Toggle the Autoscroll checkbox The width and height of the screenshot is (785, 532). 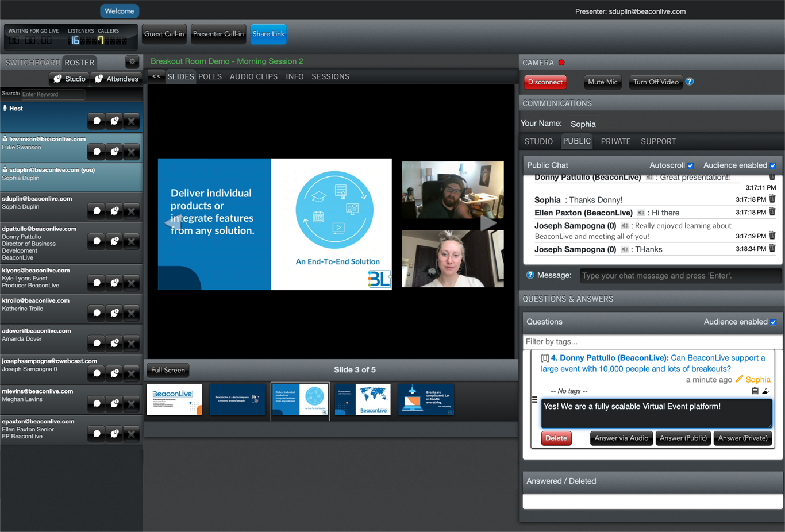pyautogui.click(x=691, y=165)
